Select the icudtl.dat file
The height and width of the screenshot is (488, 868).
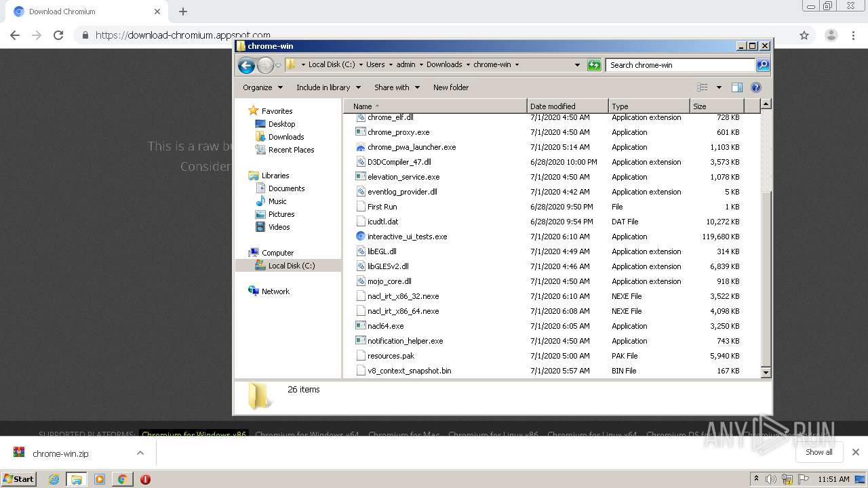382,222
